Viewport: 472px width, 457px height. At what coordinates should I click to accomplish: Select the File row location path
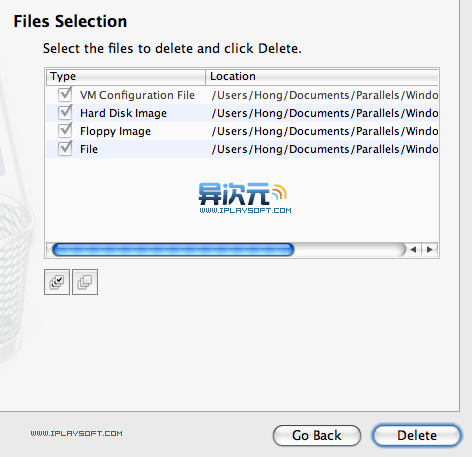tap(325, 149)
